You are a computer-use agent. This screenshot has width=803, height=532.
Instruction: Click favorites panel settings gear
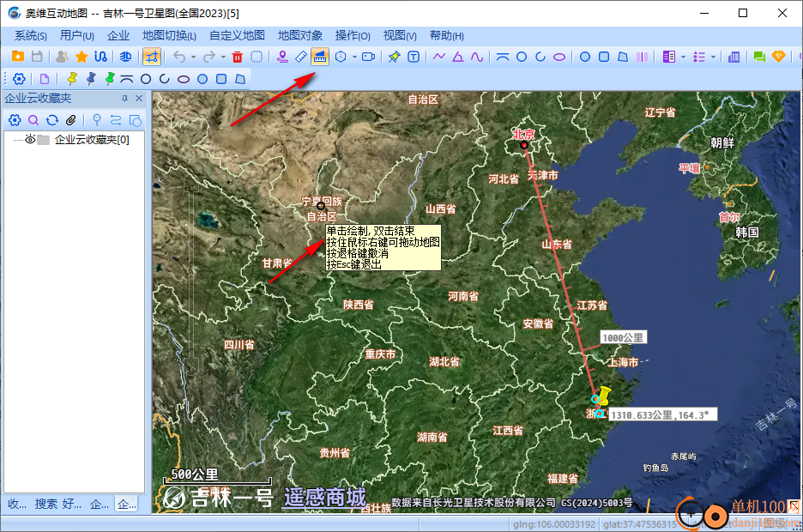(15, 120)
